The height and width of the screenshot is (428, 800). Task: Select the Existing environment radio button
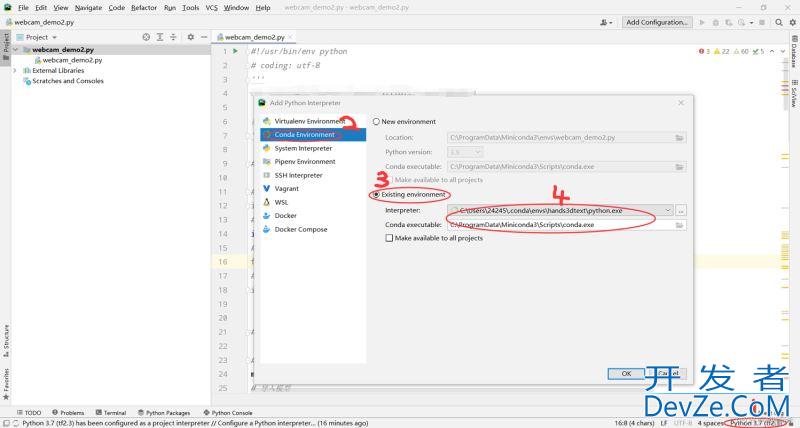[377, 194]
